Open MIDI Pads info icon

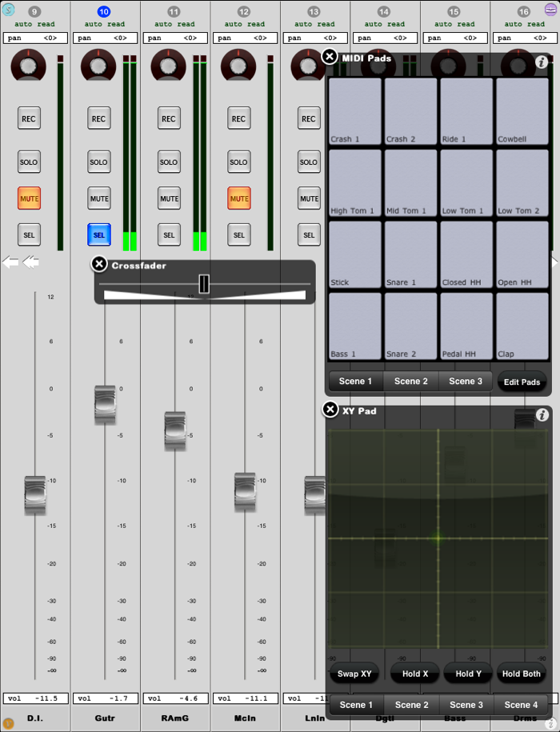tap(542, 62)
